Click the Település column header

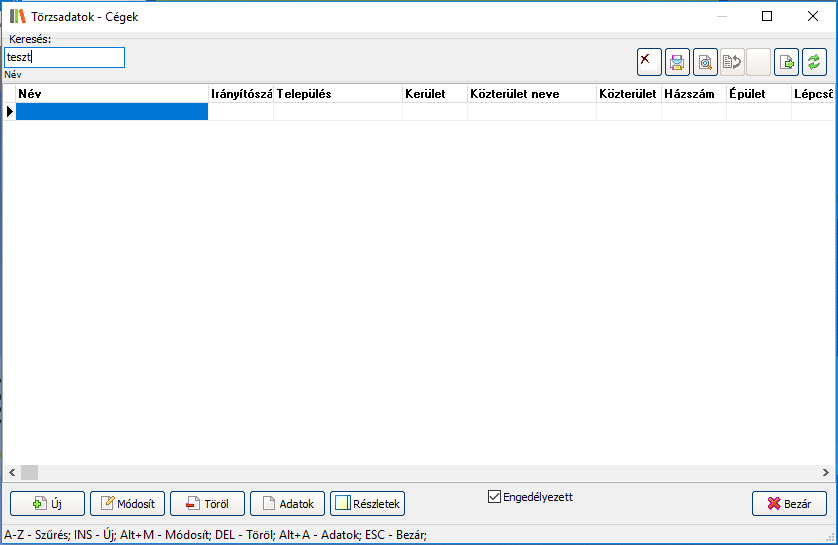(x=338, y=94)
